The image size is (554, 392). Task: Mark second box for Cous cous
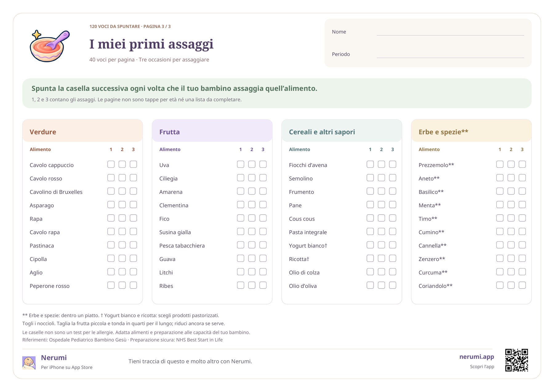[381, 218]
